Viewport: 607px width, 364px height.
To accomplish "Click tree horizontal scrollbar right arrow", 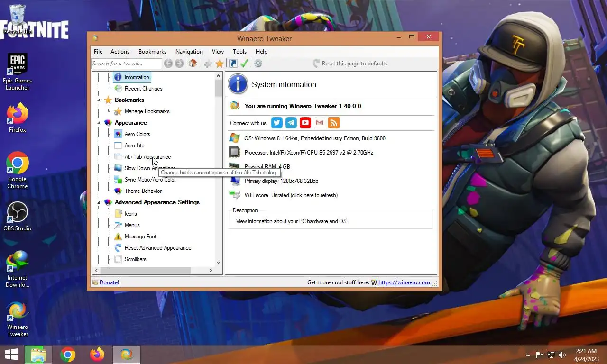I will [x=211, y=270].
